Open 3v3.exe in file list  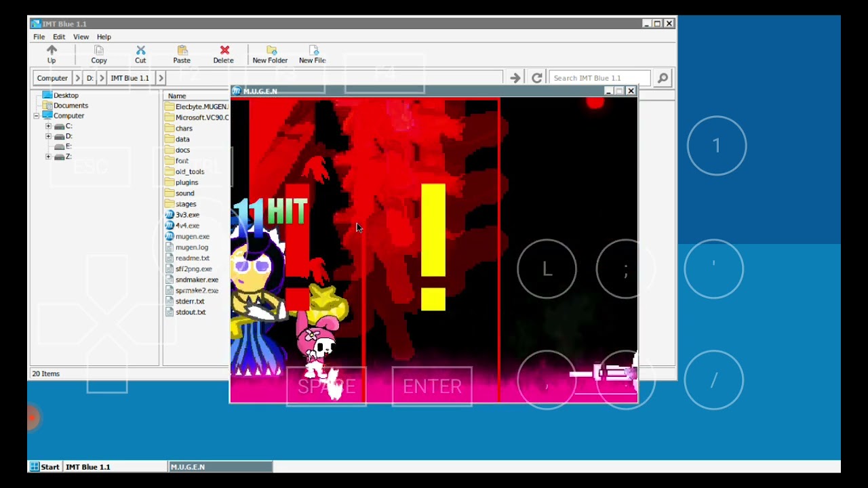(x=182, y=215)
